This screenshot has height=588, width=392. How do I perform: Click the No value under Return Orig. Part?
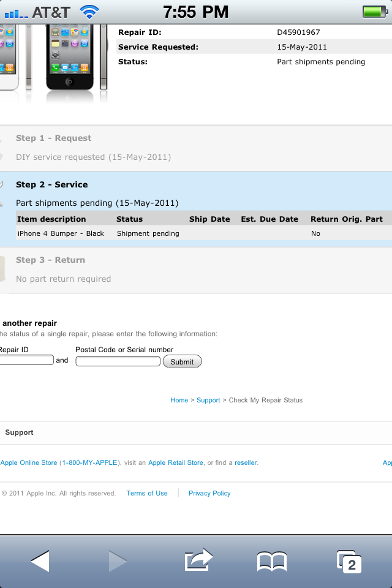tap(315, 233)
